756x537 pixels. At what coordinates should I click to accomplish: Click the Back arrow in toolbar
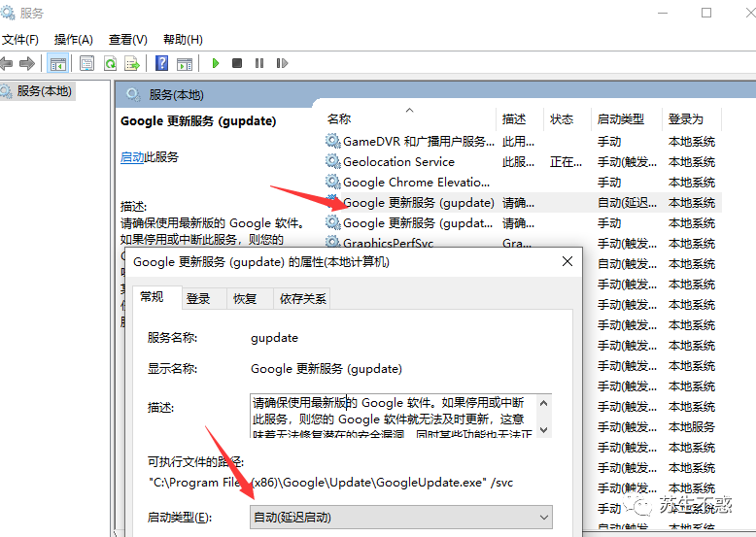(x=6, y=63)
